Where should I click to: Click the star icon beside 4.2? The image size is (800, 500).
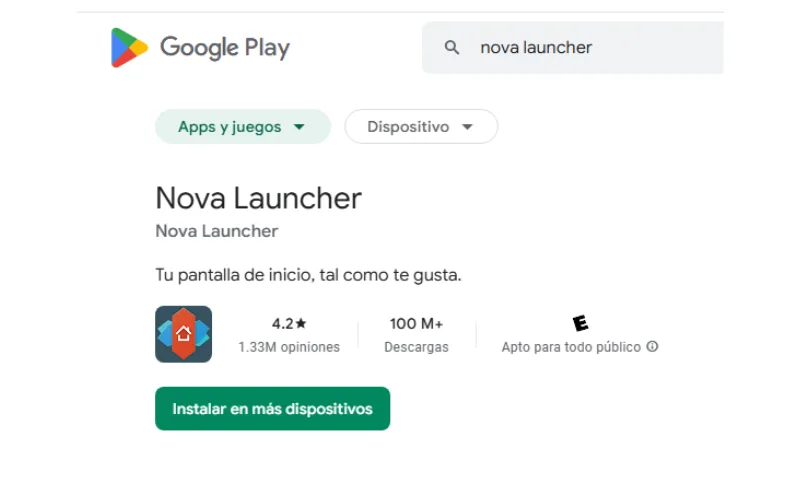point(301,323)
